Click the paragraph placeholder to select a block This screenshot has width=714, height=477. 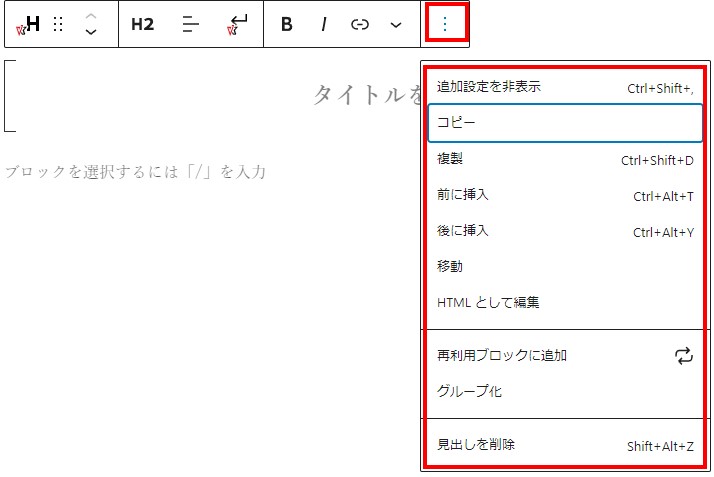click(x=135, y=172)
